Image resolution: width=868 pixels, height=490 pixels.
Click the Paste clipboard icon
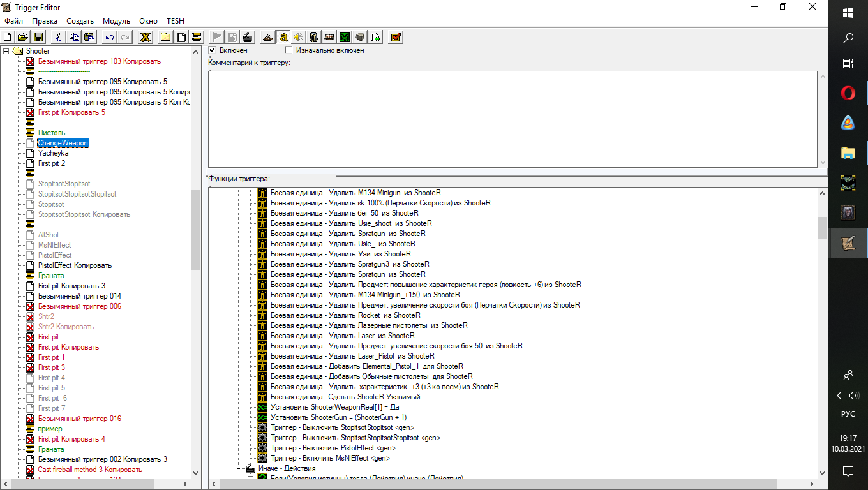(x=89, y=37)
